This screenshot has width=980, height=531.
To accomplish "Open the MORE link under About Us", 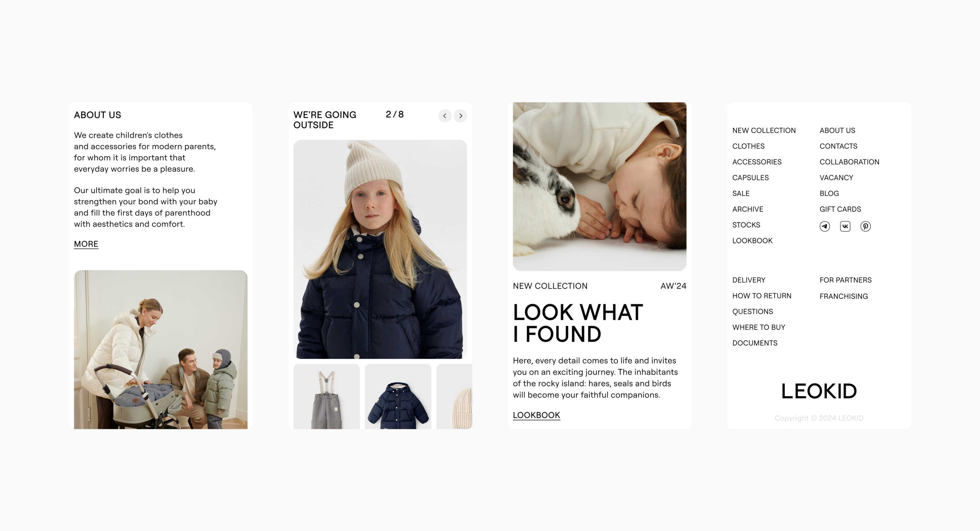I will click(86, 244).
